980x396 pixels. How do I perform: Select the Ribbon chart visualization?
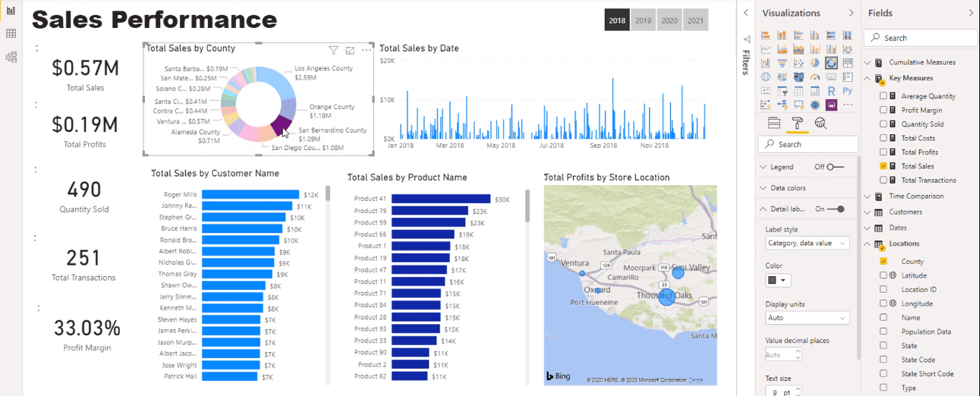848,49
